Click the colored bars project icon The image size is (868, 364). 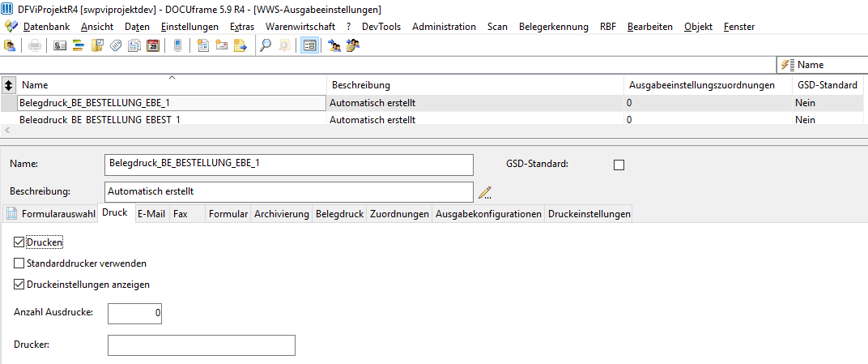click(78, 45)
